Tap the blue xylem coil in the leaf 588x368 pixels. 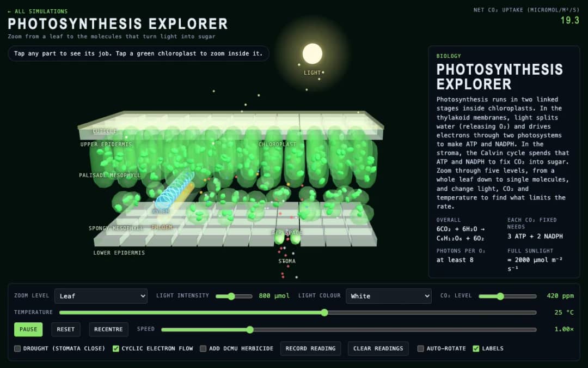[175, 190]
